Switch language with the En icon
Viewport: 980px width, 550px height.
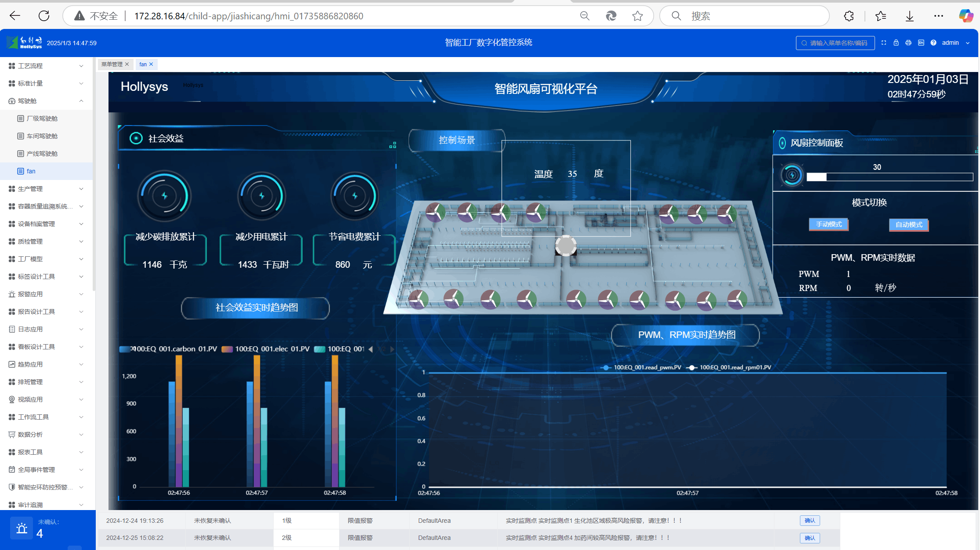point(921,43)
